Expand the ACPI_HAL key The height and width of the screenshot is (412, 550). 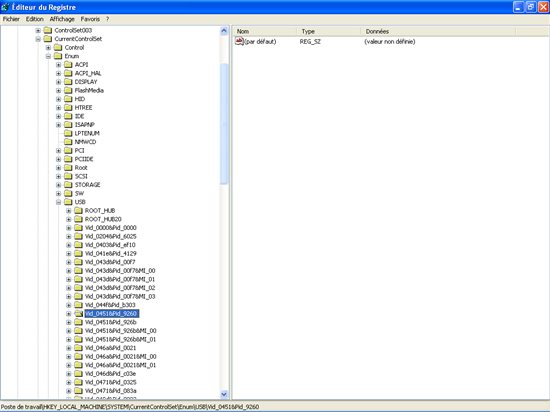(x=59, y=73)
